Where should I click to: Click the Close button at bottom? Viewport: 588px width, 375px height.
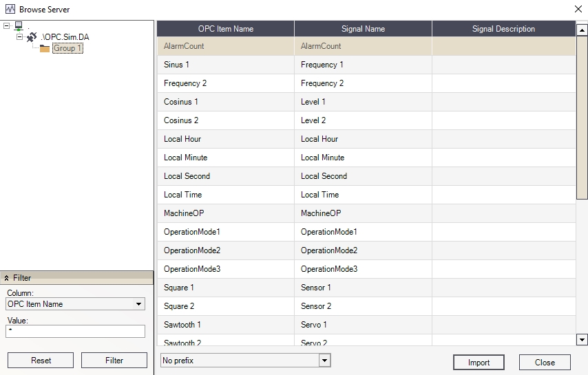545,363
